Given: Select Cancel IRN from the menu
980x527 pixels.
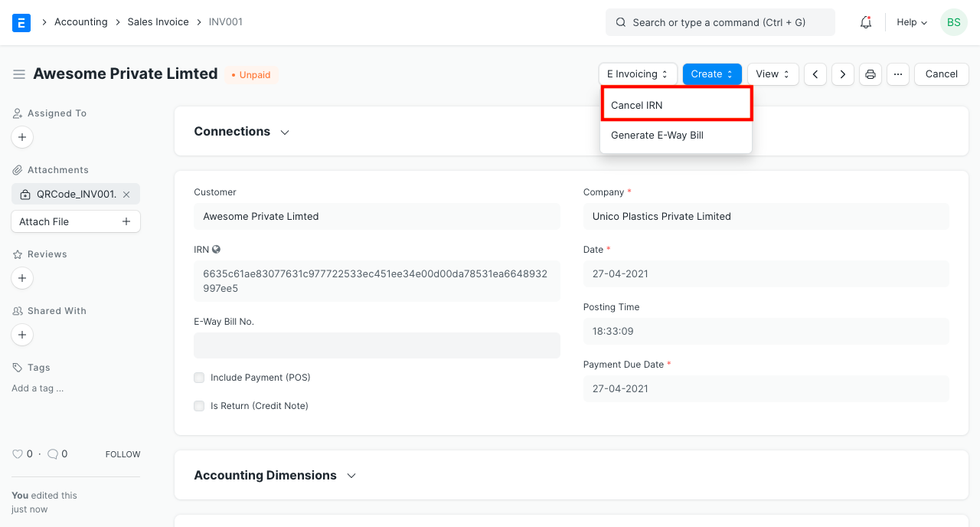Looking at the screenshot, I should (x=636, y=105).
